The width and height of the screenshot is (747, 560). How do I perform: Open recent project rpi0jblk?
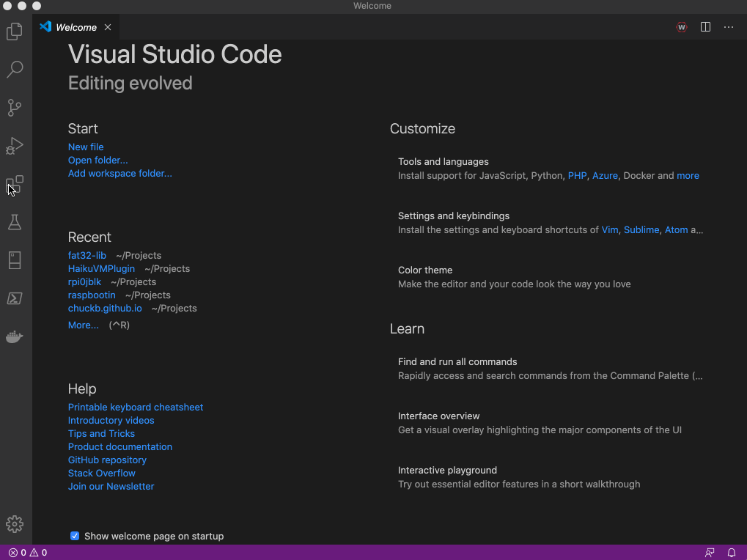tap(84, 282)
